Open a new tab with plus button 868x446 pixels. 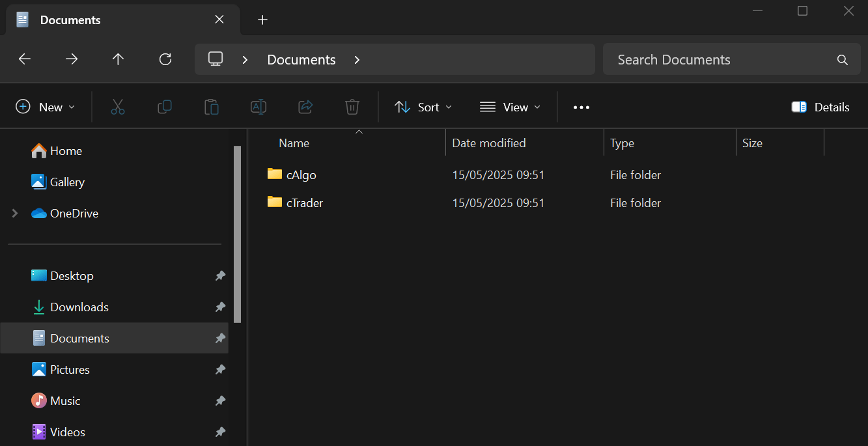pos(262,20)
